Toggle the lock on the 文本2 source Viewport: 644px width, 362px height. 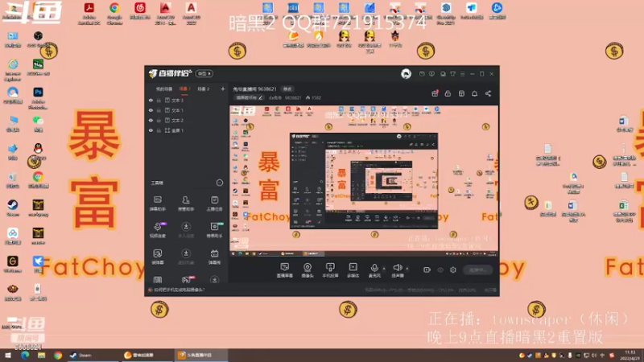(159, 120)
